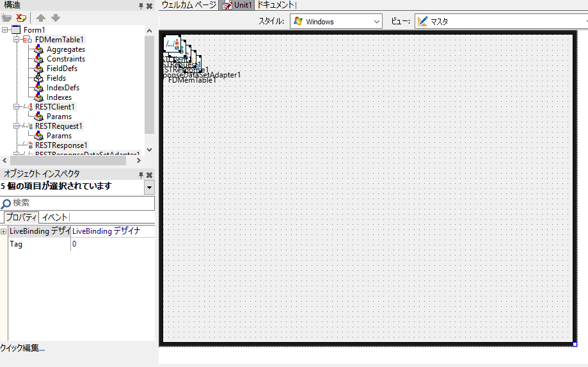Open the プロパティ tab

pos(21,217)
